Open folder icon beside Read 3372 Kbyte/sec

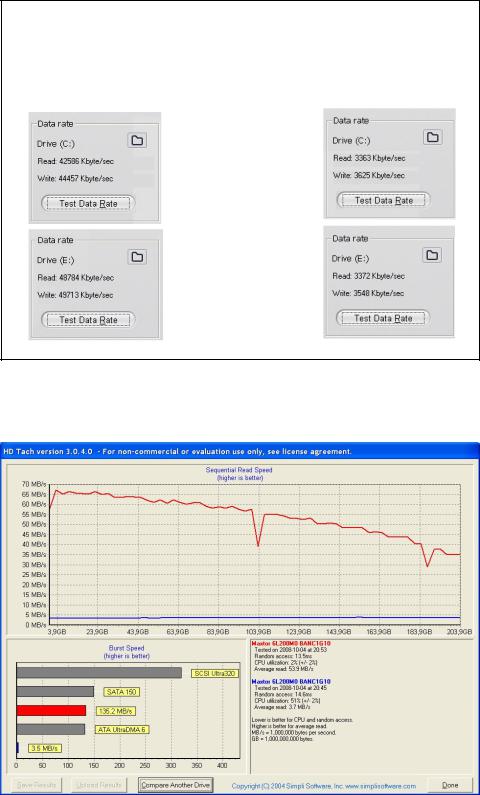point(432,255)
